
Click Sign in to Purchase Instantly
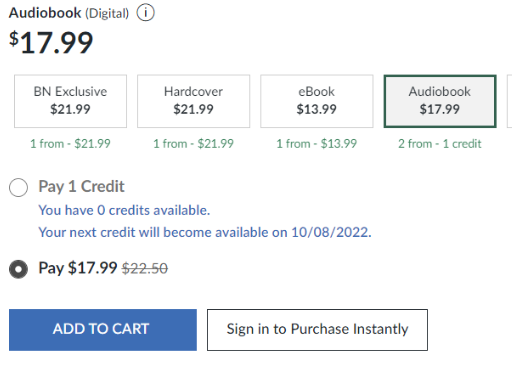point(317,330)
